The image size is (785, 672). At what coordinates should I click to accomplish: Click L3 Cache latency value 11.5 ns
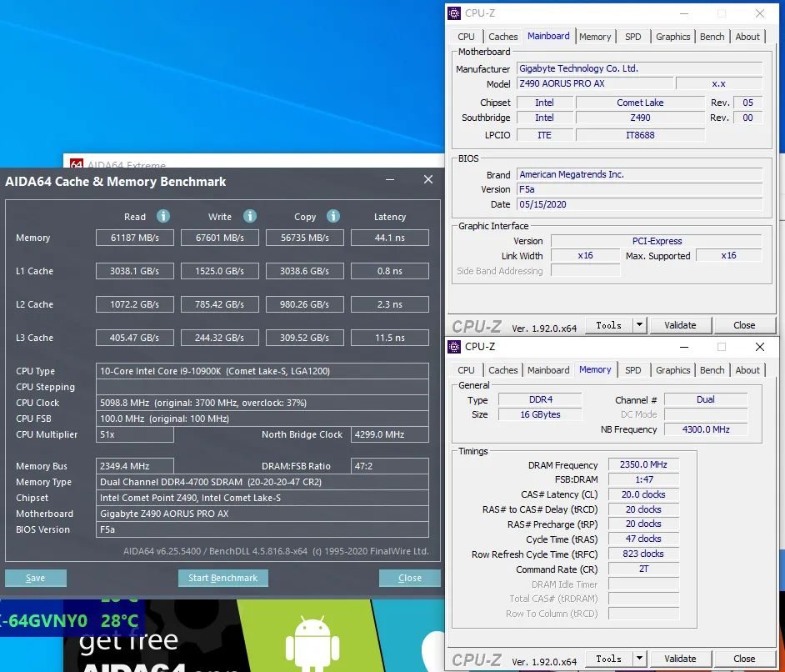coord(390,338)
